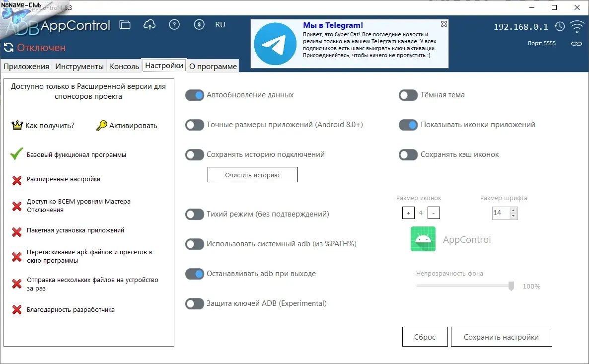This screenshot has height=364, width=589.
Task: Click Очистить историю button
Action: 252,175
